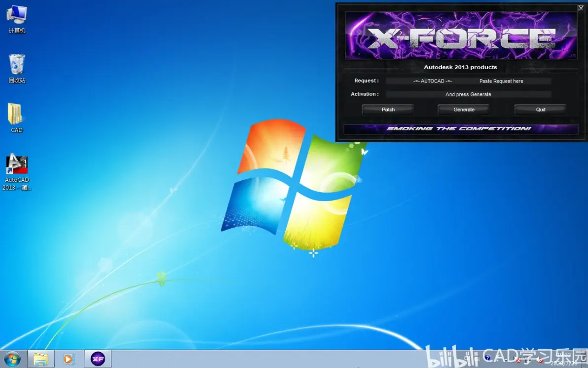Click the Generate button in X-Force
This screenshot has width=588, height=368.
tap(464, 110)
